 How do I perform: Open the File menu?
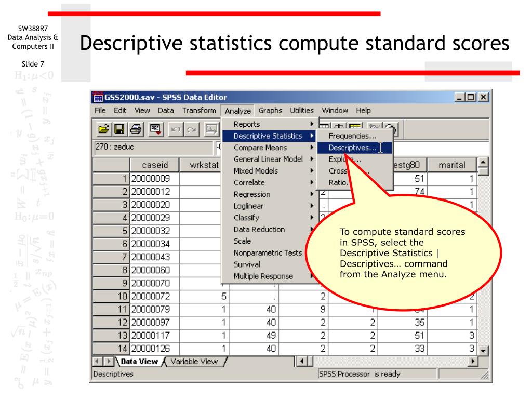[100, 110]
